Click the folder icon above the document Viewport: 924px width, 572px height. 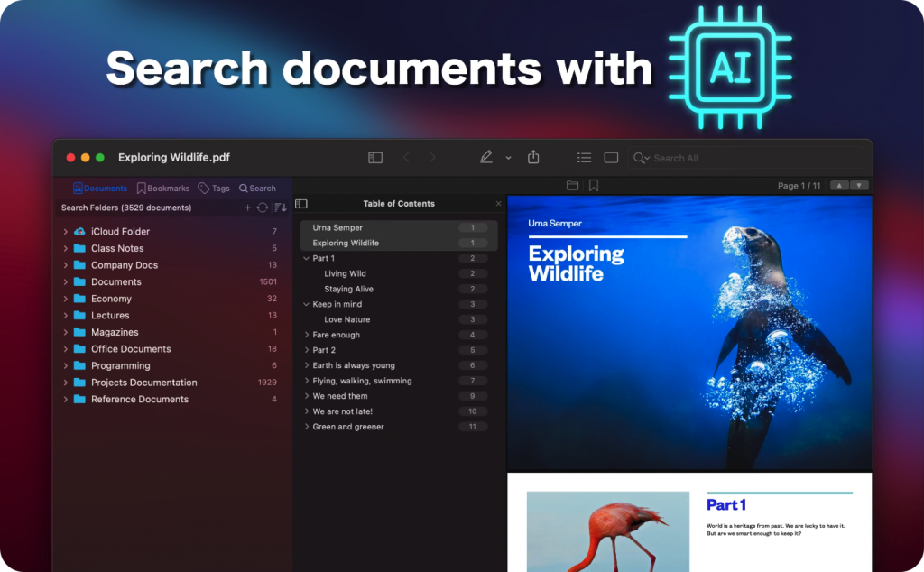coord(573,184)
